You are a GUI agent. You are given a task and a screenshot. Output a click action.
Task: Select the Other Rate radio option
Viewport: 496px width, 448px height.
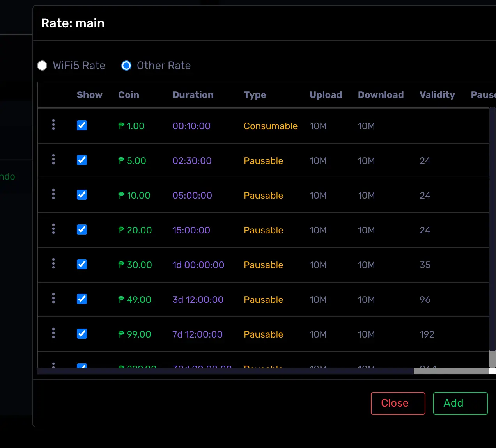click(x=126, y=66)
